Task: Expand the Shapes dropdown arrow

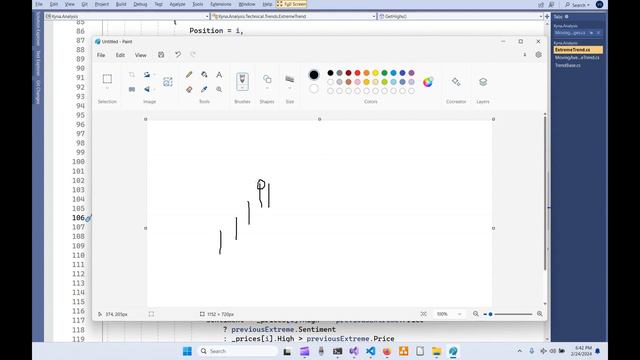Action: coord(267,88)
